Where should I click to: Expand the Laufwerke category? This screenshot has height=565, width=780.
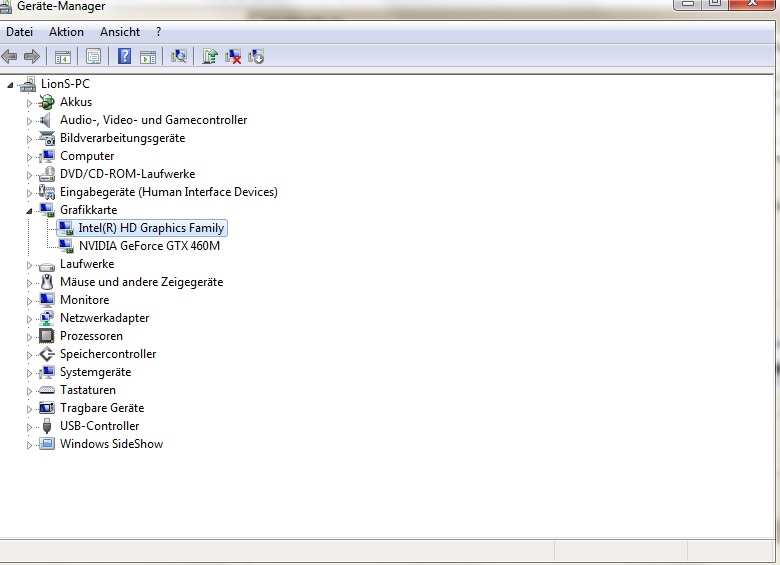click(x=29, y=265)
